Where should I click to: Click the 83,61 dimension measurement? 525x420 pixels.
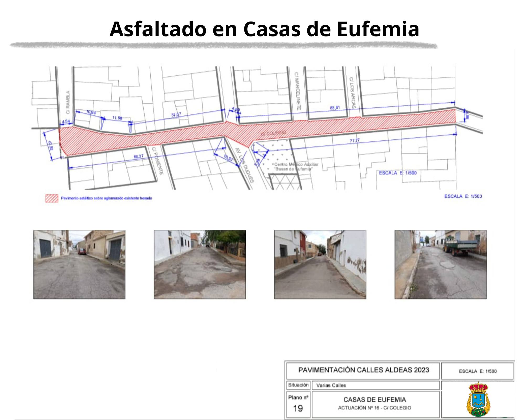(335, 108)
